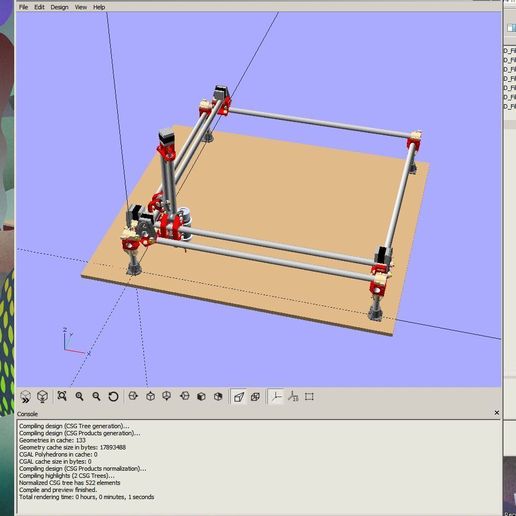516x516 pixels.
Task: Open the View menu
Action: (x=81, y=7)
